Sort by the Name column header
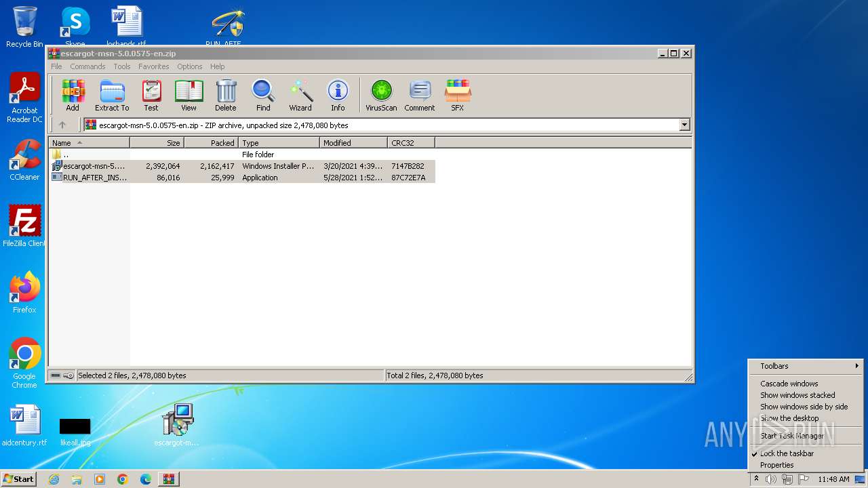 (90, 143)
